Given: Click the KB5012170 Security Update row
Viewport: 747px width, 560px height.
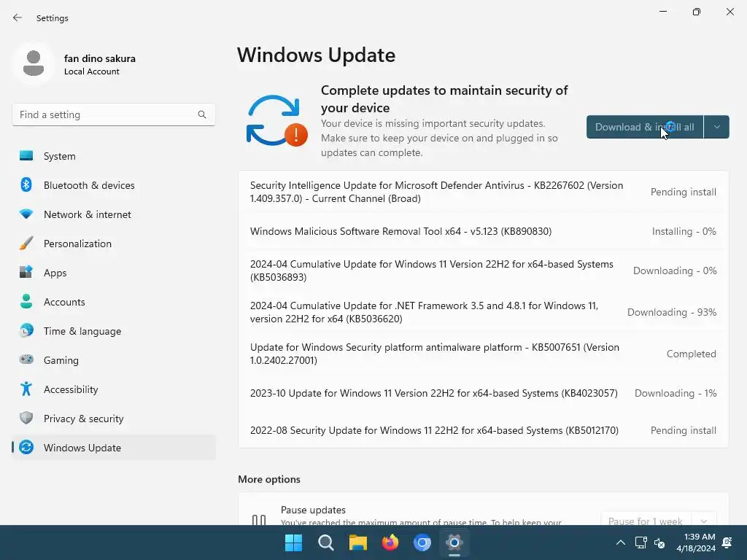Looking at the screenshot, I should point(483,430).
